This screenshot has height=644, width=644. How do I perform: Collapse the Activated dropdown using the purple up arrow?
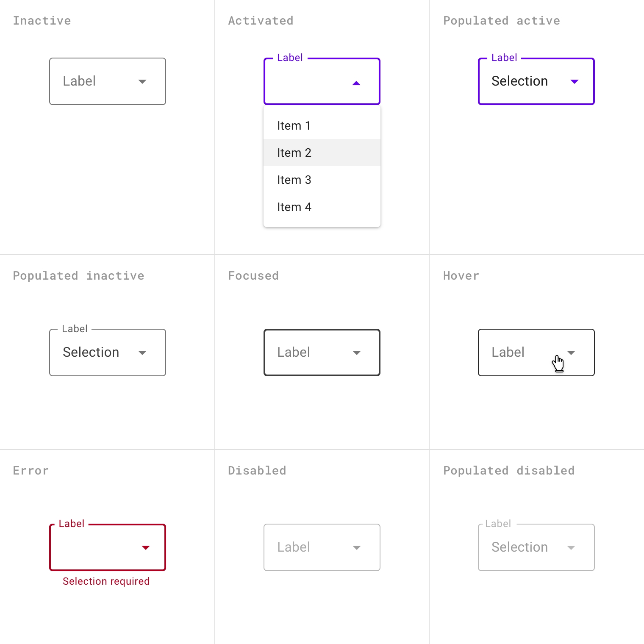(356, 83)
